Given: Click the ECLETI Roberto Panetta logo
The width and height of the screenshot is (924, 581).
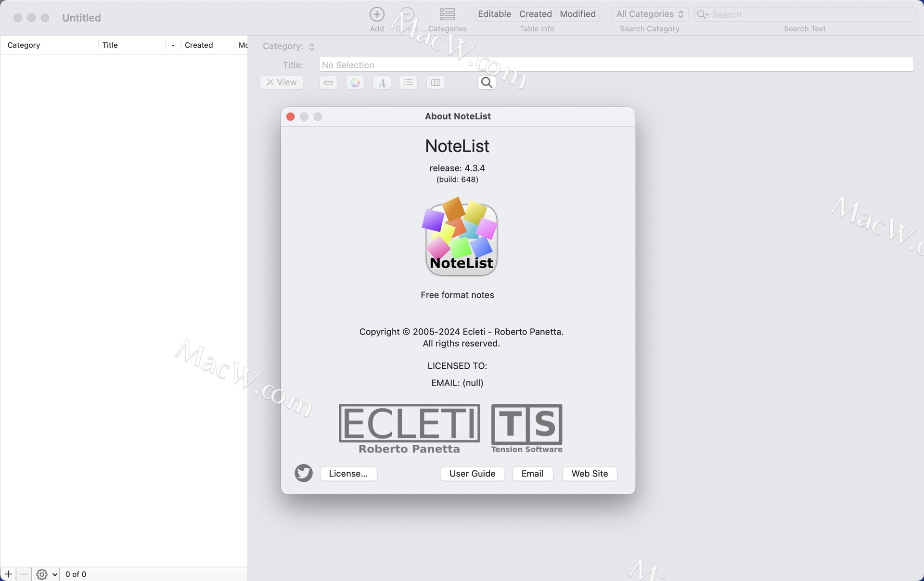Looking at the screenshot, I should [x=409, y=429].
